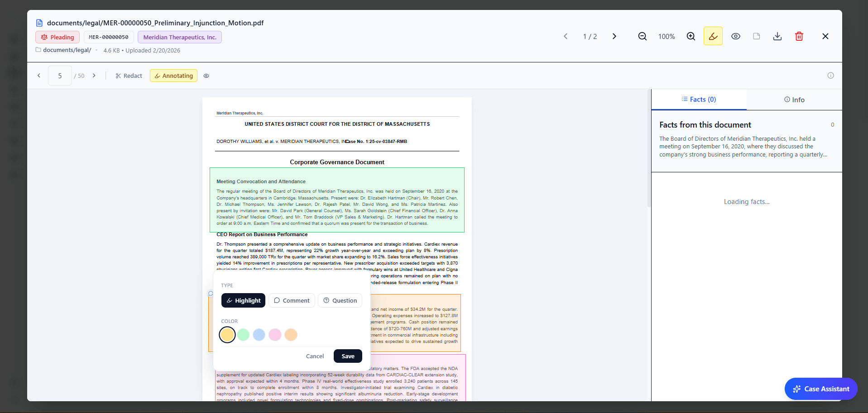Click the document viewer vertical scrollbar
868x413 pixels.
point(649,148)
